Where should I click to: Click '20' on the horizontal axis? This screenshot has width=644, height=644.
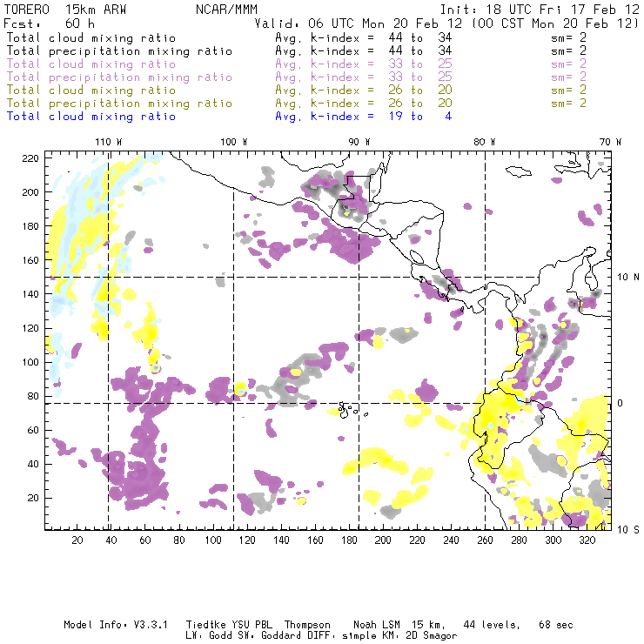coord(77,540)
